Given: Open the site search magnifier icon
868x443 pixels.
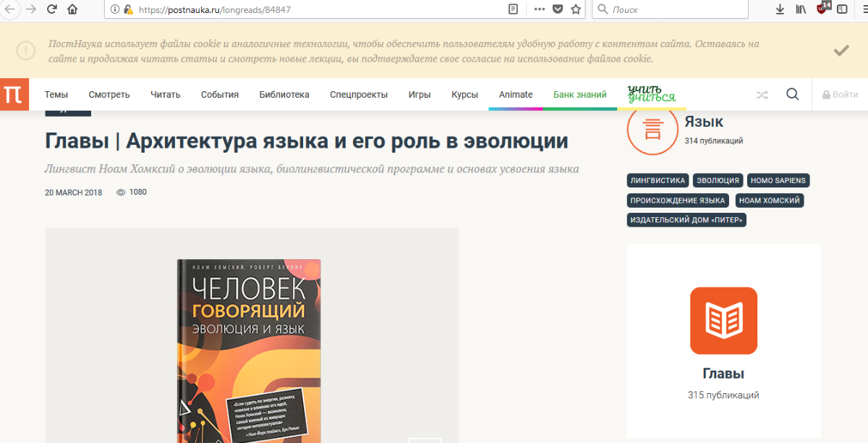Looking at the screenshot, I should point(792,94).
